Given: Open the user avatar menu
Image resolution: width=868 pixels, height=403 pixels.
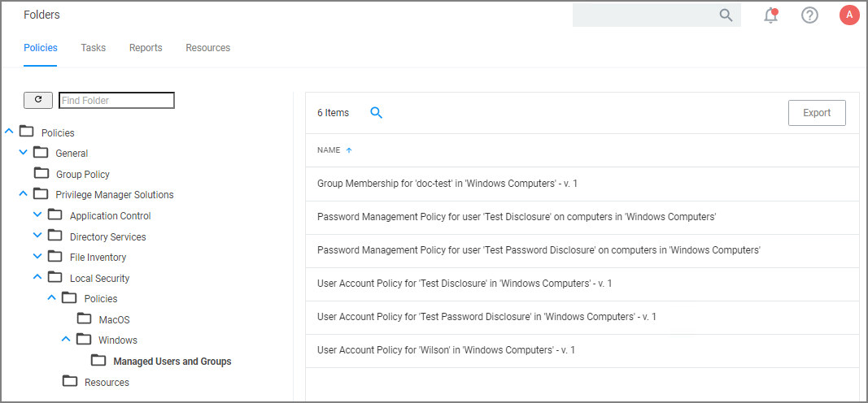Looking at the screenshot, I should [849, 15].
